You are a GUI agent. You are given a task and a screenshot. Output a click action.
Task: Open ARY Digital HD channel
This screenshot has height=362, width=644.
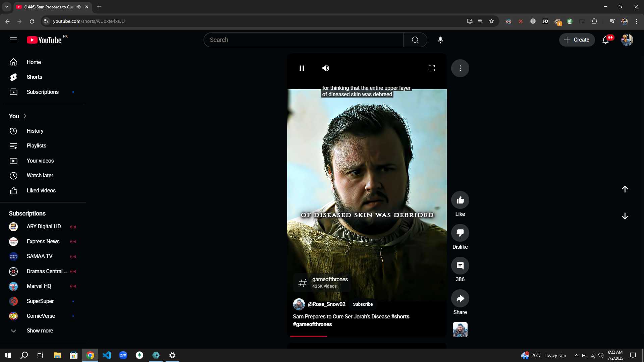tap(43, 227)
